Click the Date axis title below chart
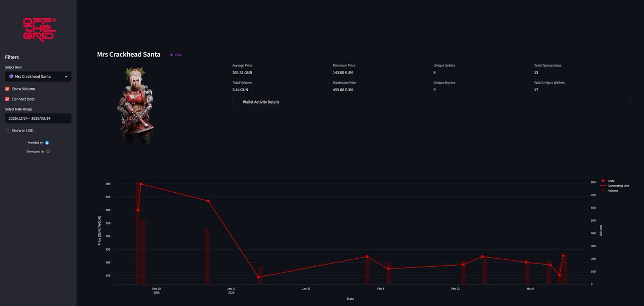644x306 pixels. pyautogui.click(x=350, y=299)
